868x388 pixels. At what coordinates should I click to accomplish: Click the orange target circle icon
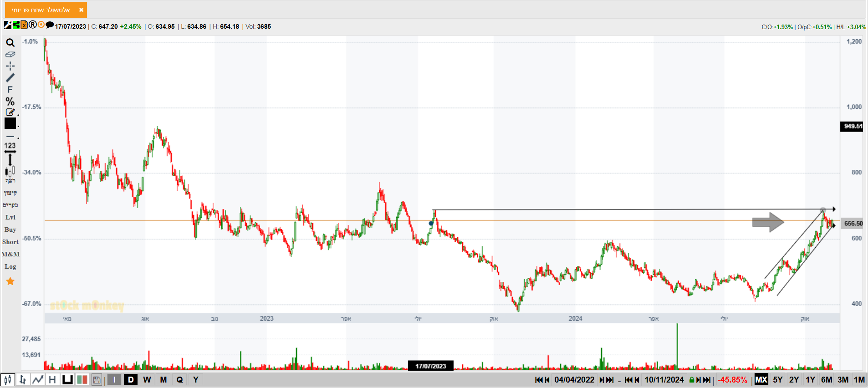coord(41,25)
